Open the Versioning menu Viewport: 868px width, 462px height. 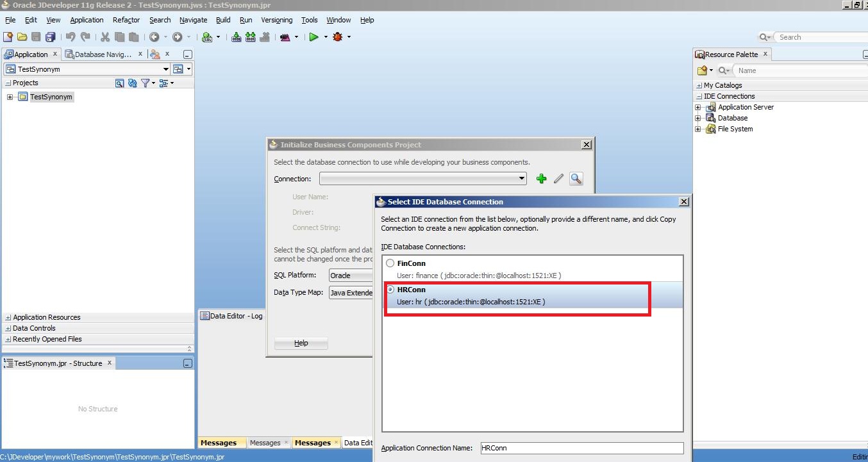(x=276, y=20)
